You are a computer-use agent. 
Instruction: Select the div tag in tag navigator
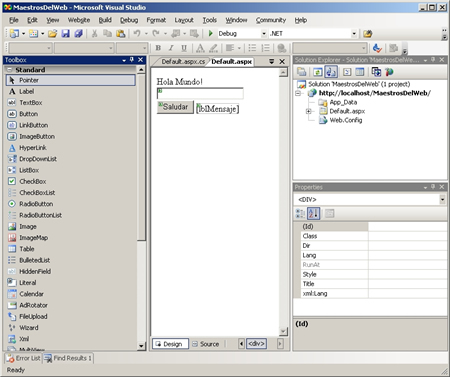pyautogui.click(x=256, y=343)
